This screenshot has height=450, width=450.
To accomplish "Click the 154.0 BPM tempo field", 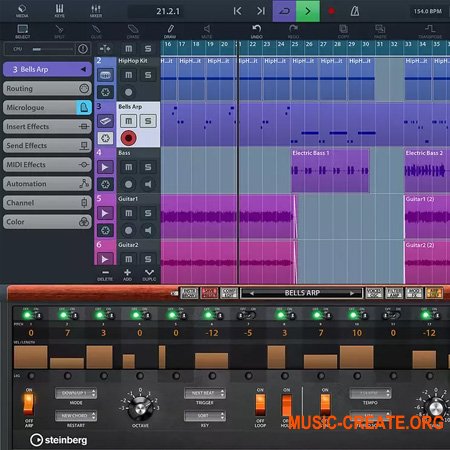I will click(428, 11).
